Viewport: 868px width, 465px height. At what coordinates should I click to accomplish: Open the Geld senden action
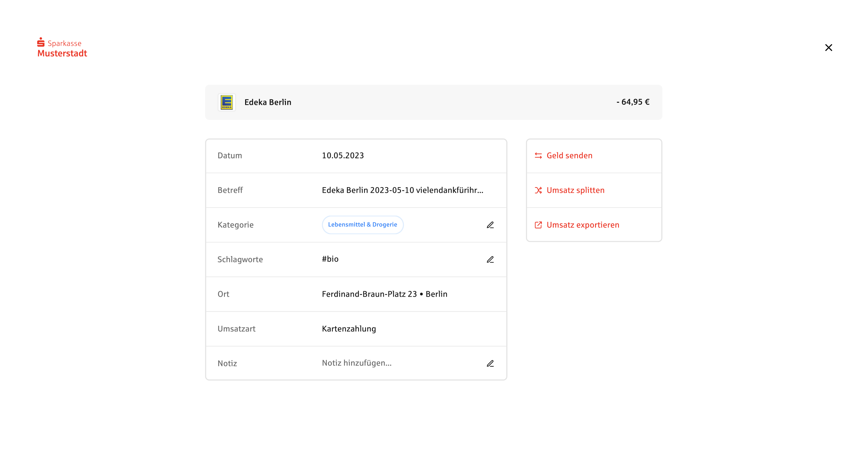569,156
